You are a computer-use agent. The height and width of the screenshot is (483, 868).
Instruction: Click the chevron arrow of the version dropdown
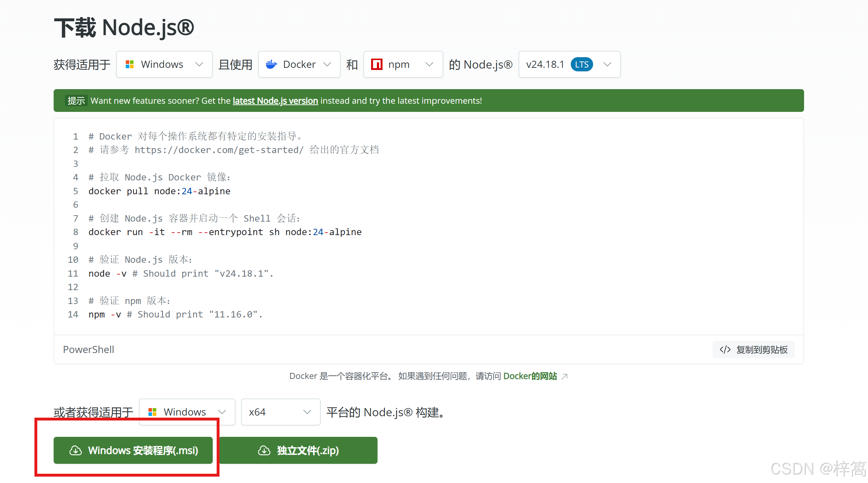[x=607, y=64]
